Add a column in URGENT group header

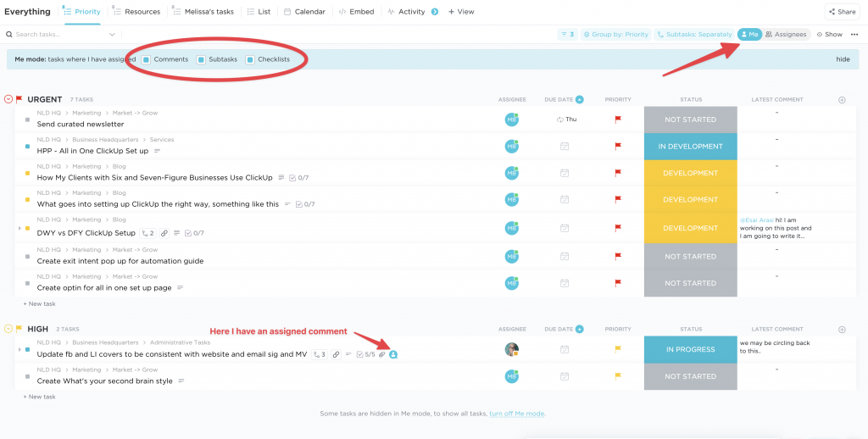coord(842,100)
